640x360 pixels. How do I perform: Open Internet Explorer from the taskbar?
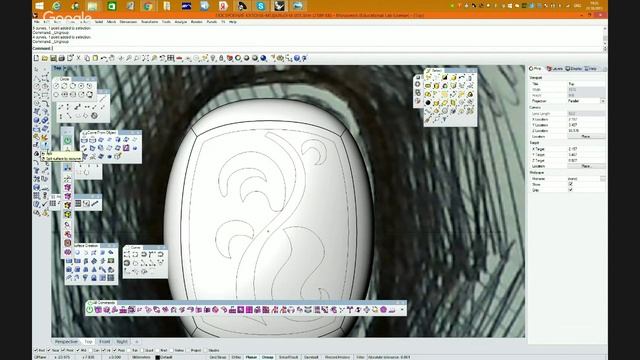pos(56,6)
